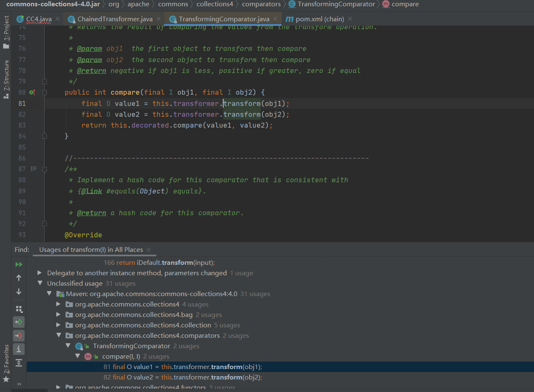Close the CC4.java tab
The height and width of the screenshot is (392, 534).
tap(57, 19)
